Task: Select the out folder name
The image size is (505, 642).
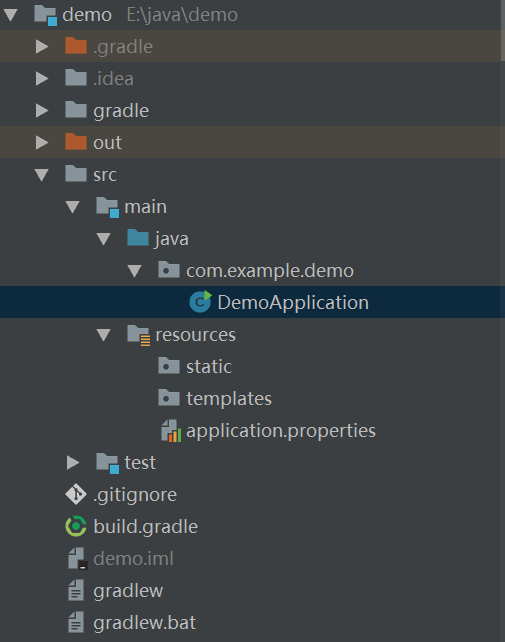Action: (107, 143)
